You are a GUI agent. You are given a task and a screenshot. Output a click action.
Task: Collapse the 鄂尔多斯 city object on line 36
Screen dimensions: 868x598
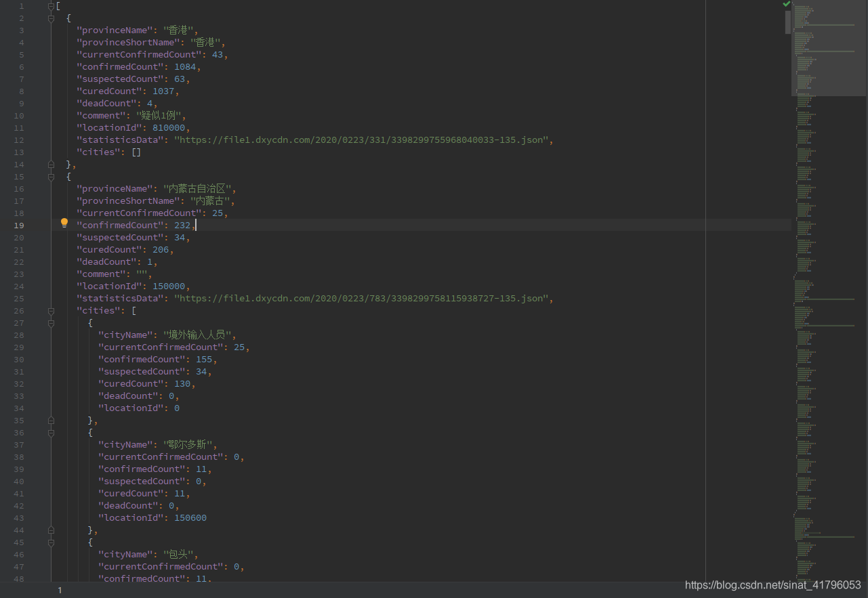[51, 433]
